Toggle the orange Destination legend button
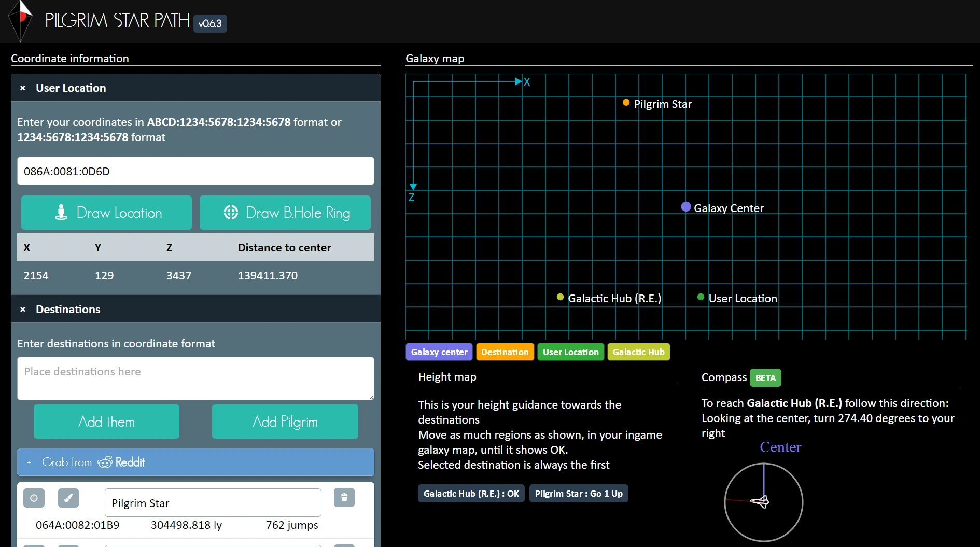Image resolution: width=980 pixels, height=547 pixels. click(505, 352)
